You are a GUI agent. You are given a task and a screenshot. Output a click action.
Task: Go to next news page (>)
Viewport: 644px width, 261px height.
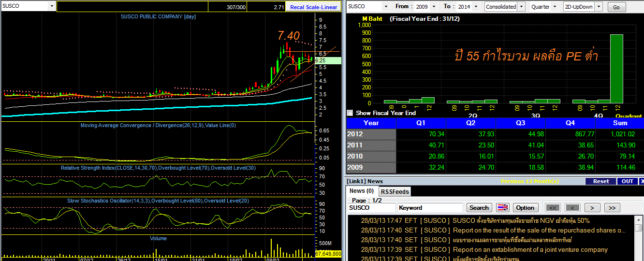[x=592, y=208]
